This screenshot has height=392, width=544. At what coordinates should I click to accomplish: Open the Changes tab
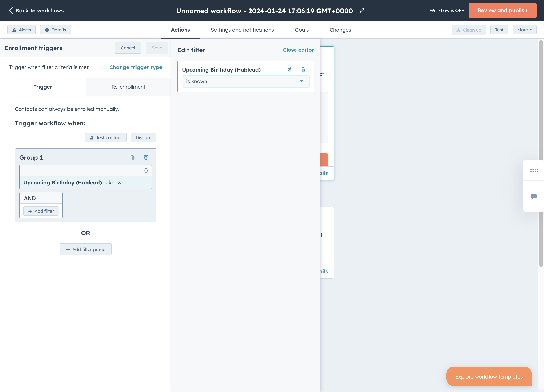(x=340, y=30)
